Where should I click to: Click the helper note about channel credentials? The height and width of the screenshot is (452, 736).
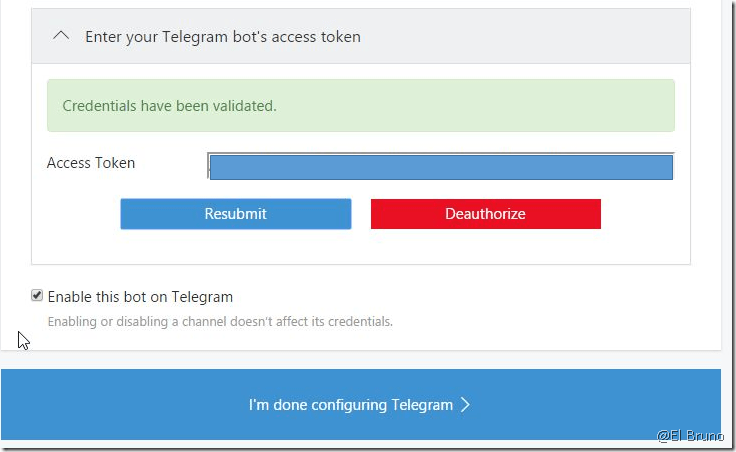(x=220, y=322)
